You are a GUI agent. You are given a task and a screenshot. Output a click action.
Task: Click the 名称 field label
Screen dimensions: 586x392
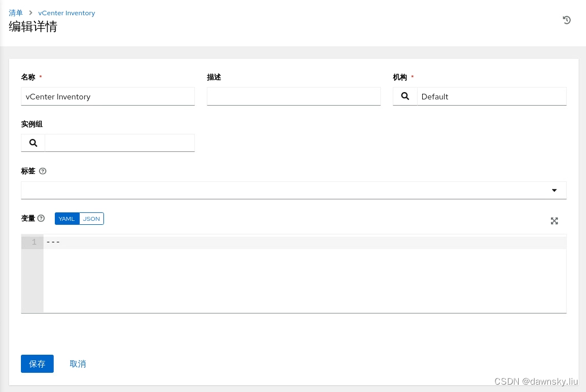click(28, 77)
